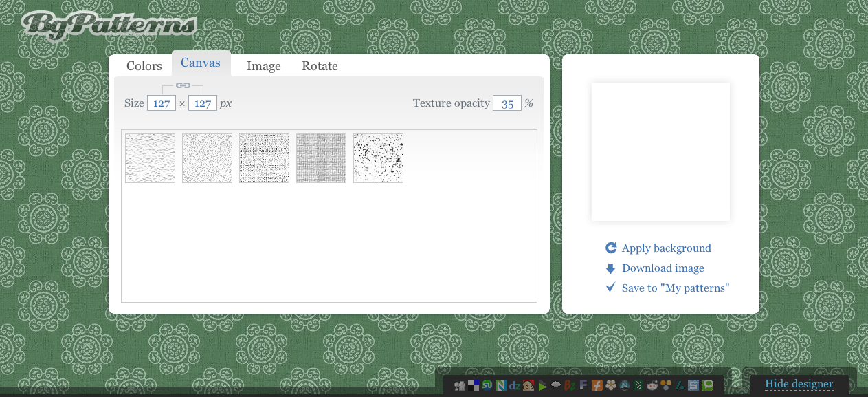This screenshot has height=397, width=868.
Task: Click the Reddit alien share icon
Action: pos(652,386)
